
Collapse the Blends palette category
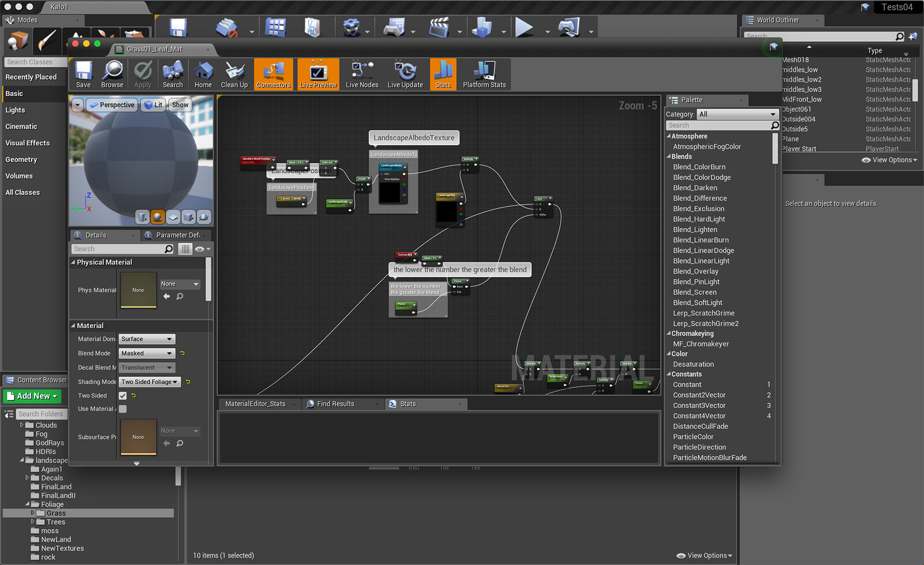point(669,156)
